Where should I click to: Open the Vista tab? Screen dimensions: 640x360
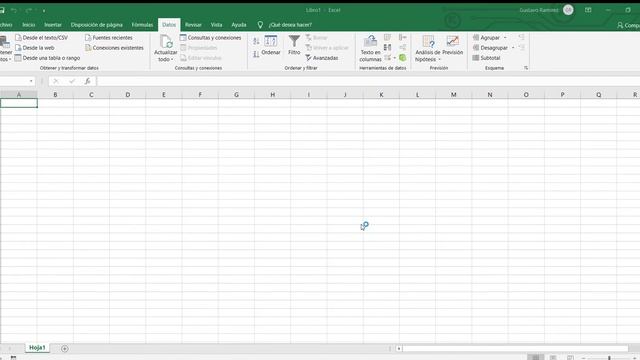click(216, 25)
